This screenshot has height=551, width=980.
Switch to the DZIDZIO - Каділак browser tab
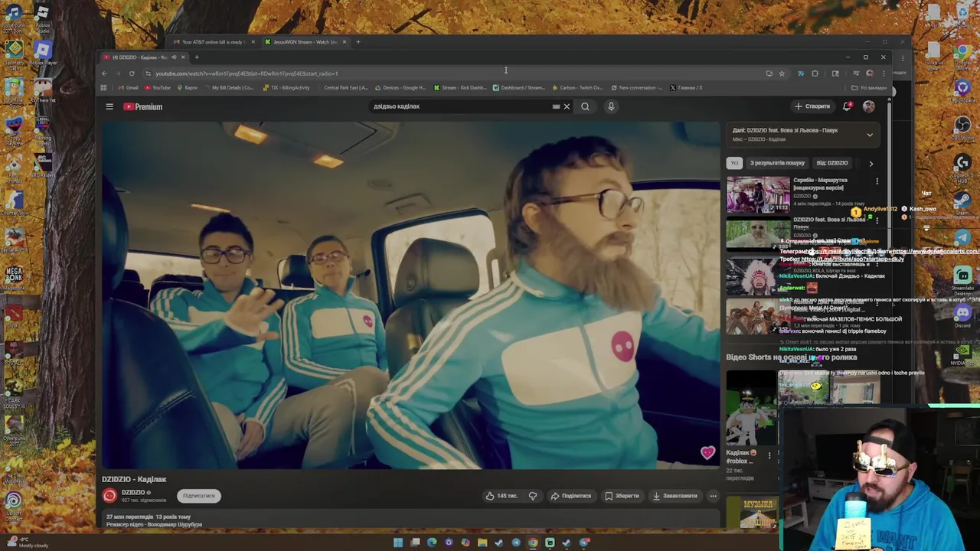point(144,57)
